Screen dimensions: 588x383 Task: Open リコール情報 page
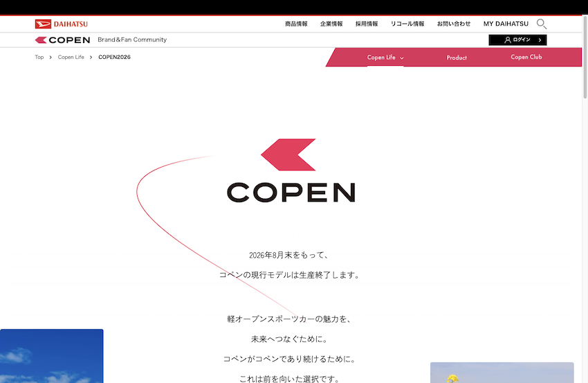pos(407,24)
